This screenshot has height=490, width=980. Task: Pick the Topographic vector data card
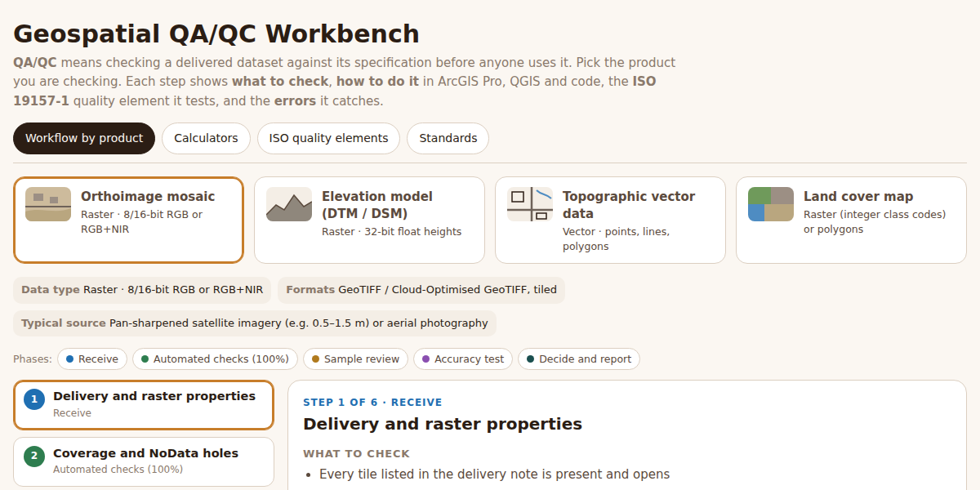coord(610,220)
